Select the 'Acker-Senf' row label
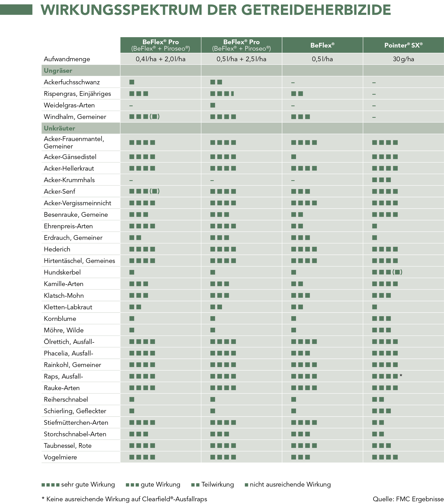The height and width of the screenshot is (504, 444). pyautogui.click(x=60, y=191)
